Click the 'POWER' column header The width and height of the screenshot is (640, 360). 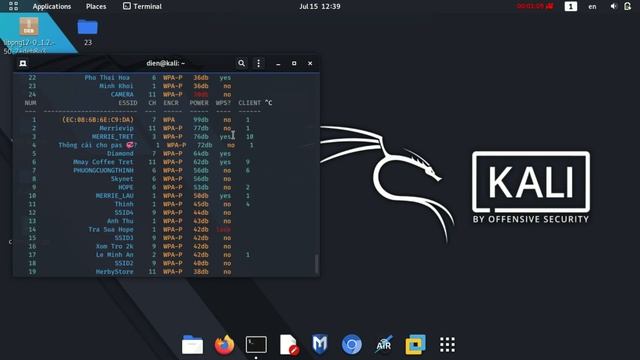[x=199, y=103]
